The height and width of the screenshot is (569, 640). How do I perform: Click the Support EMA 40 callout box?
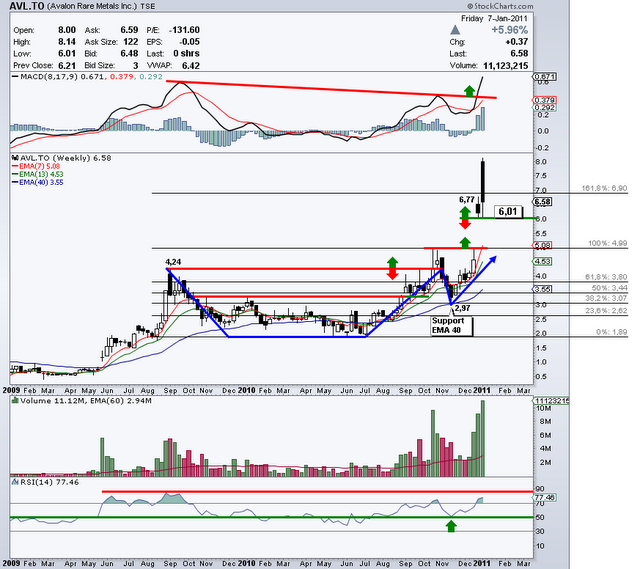pos(451,325)
